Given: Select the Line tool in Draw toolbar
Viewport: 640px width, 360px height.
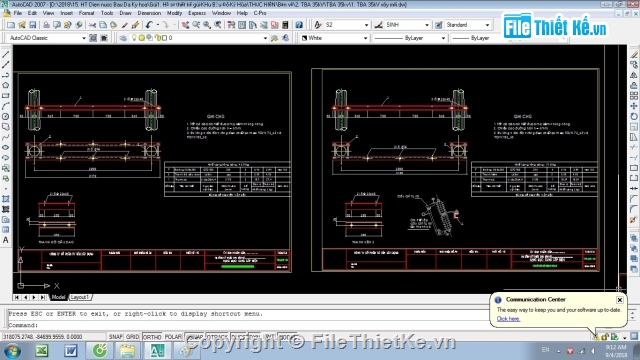Looking at the screenshot, I should pos(6,54).
